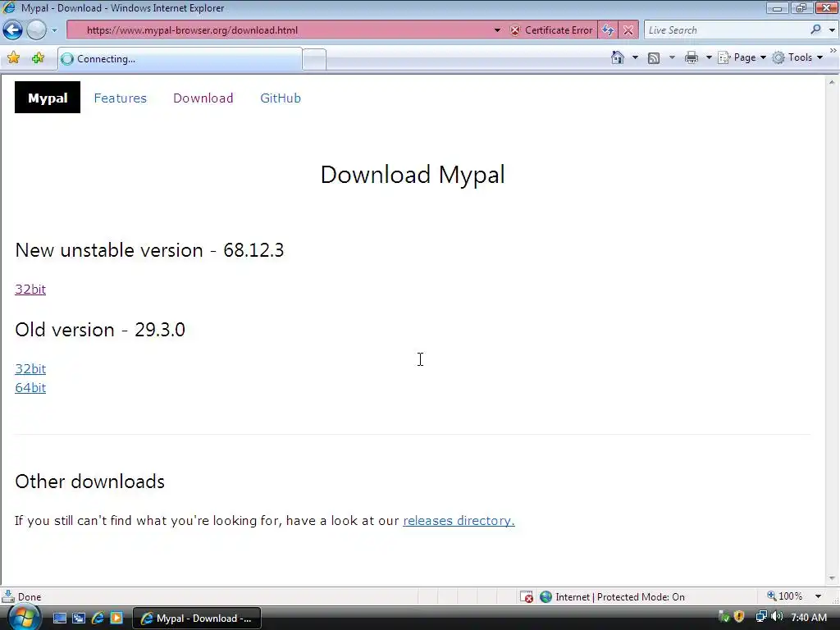Open the Windows Start orb
This screenshot has height=630, width=840.
pyautogui.click(x=24, y=618)
